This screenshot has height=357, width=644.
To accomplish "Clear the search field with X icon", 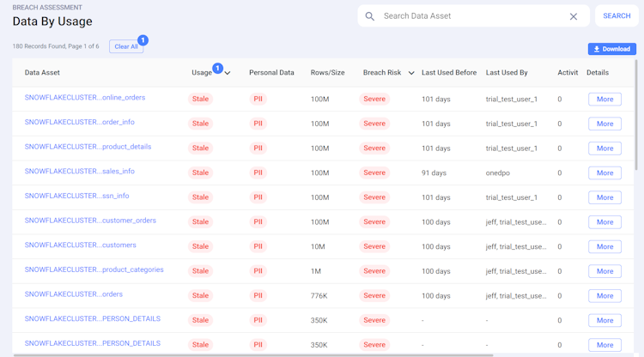I will pos(574,16).
